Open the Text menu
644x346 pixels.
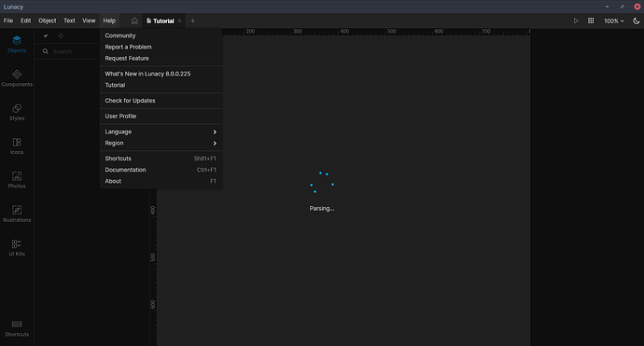click(69, 21)
